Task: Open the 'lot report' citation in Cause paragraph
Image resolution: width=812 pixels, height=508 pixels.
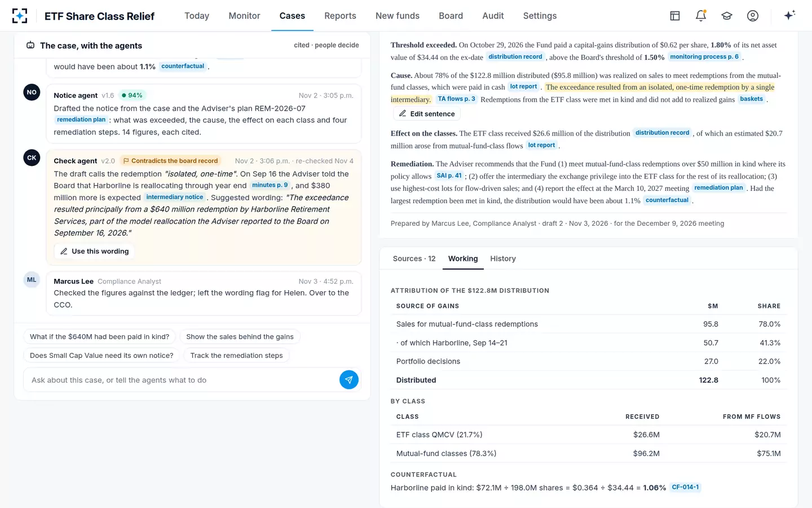Action: 523,87
